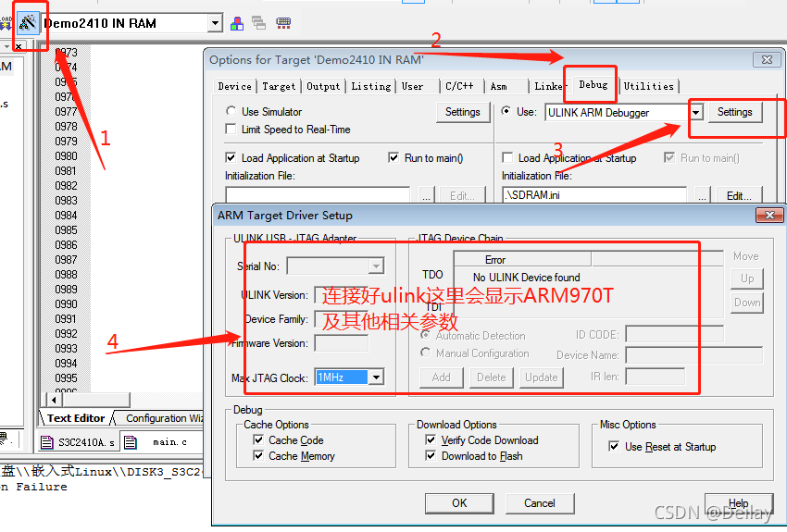Click the IR len input field
This screenshot has width=787, height=532.
pyautogui.click(x=655, y=377)
